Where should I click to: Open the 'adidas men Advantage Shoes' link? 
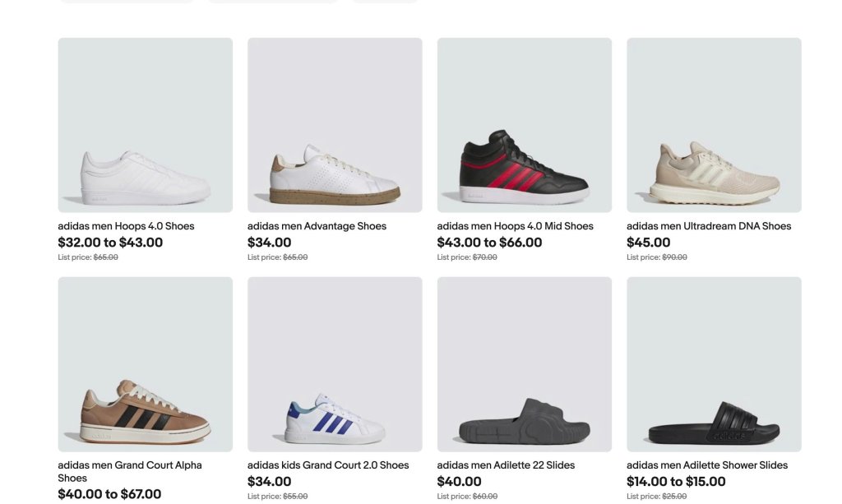pyautogui.click(x=317, y=226)
